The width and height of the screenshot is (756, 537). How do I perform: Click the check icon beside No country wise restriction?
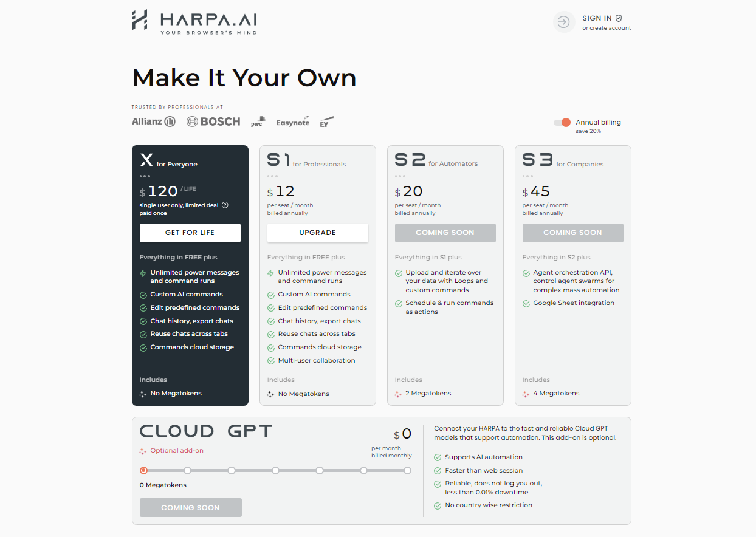pos(438,505)
